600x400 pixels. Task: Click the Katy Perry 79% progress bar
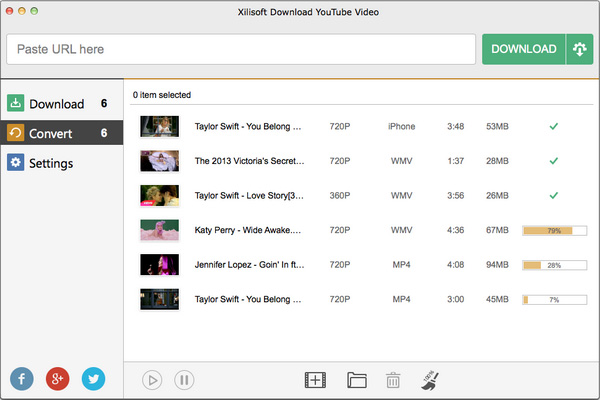click(x=553, y=231)
